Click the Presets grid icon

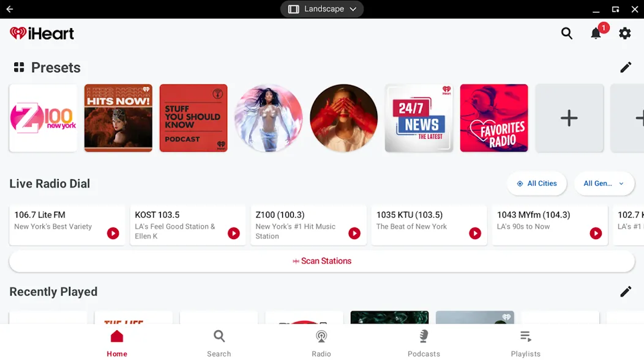pos(19,67)
